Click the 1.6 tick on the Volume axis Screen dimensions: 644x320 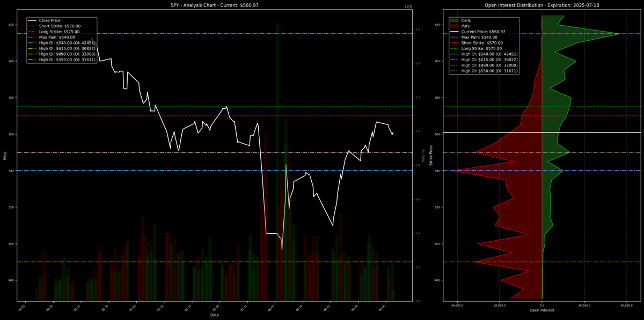point(417,29)
